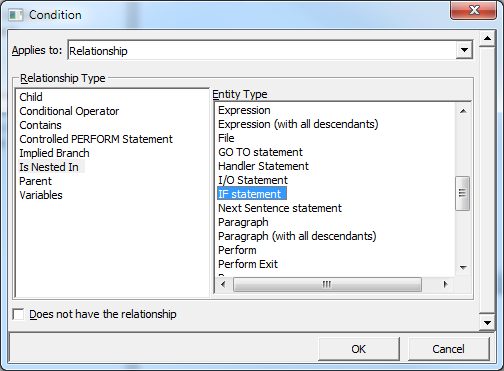
Task: Click Entity Type list scroll down arrow
Action: click(x=463, y=268)
